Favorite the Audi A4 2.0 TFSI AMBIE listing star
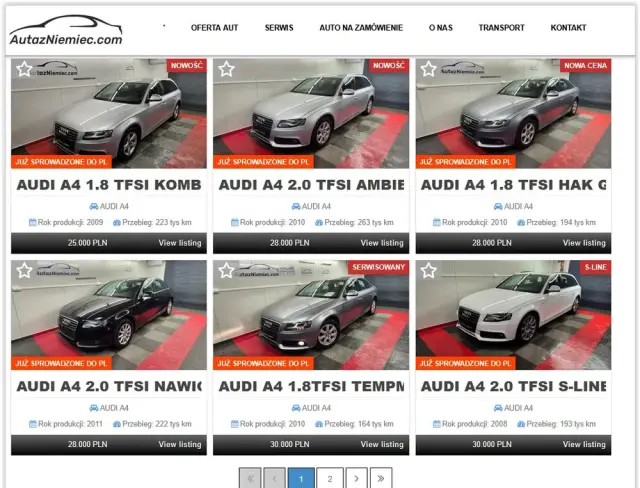 [x=227, y=69]
